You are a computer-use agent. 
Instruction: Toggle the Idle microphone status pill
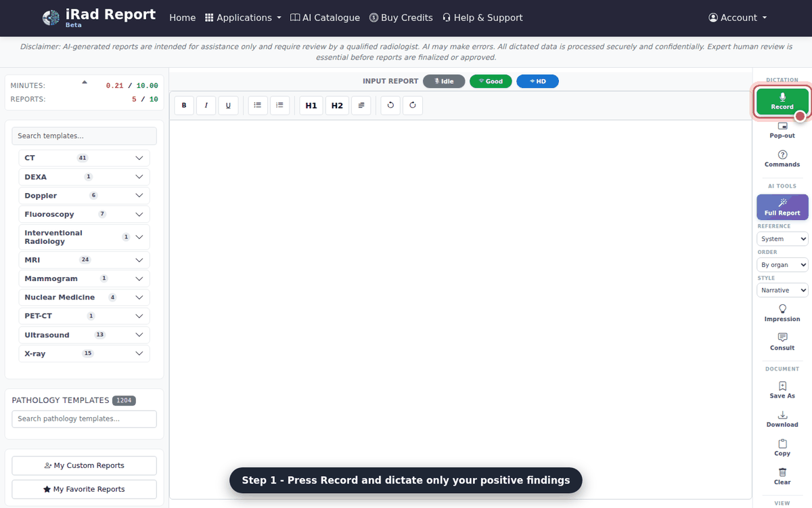444,81
